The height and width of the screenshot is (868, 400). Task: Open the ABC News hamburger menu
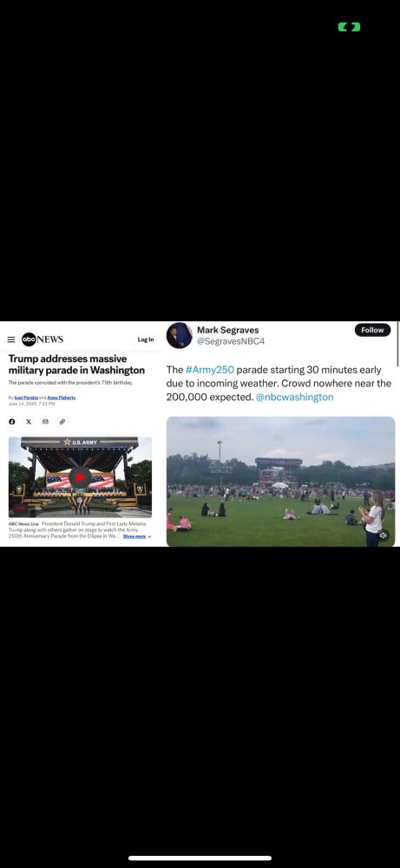point(11,339)
